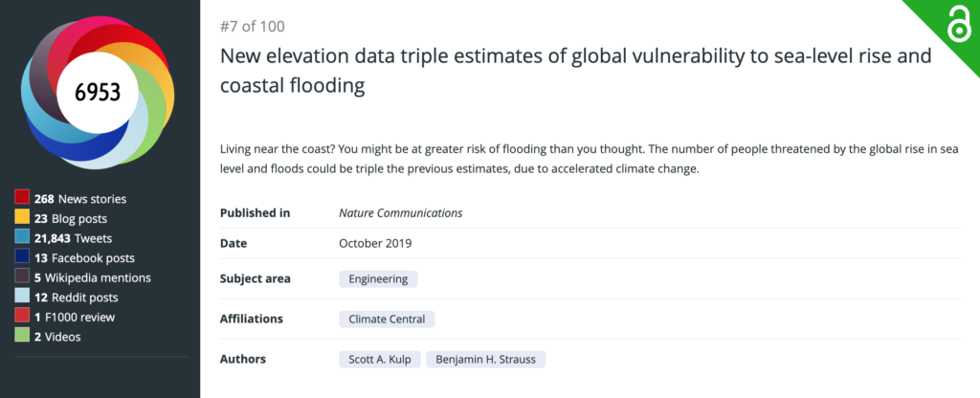Open the 23 Blog posts link
This screenshot has height=398, width=980.
[x=71, y=219]
